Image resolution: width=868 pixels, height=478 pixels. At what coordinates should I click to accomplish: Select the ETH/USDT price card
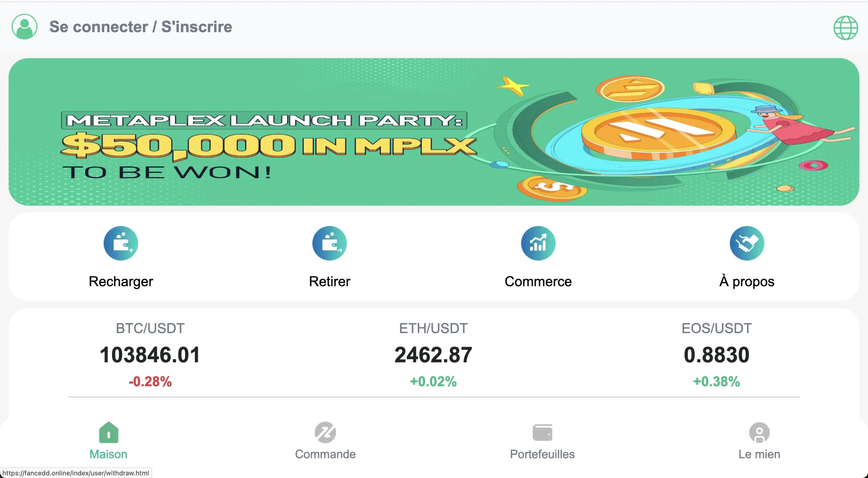pyautogui.click(x=433, y=355)
